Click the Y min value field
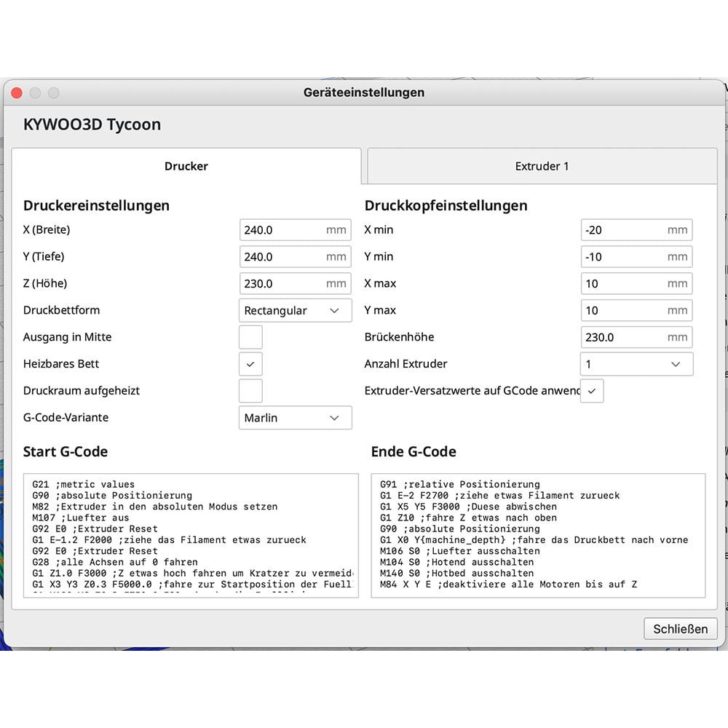Screen dimensions: 728x728 coord(636,257)
